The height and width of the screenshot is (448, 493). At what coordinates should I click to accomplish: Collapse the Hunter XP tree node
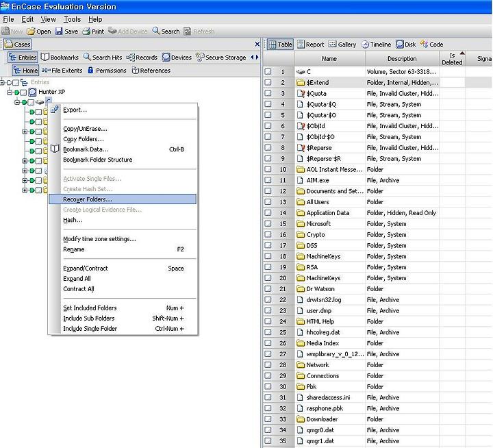click(9, 92)
